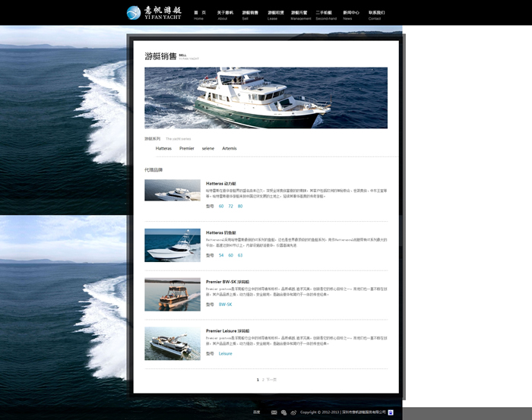Viewport: 532px width, 420px height.
Task: Open the Lease menu item
Action: [275, 15]
